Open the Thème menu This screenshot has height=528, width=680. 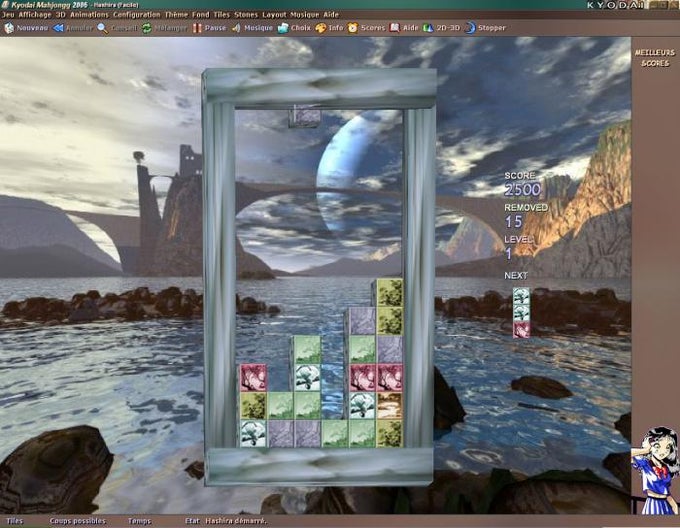click(176, 14)
